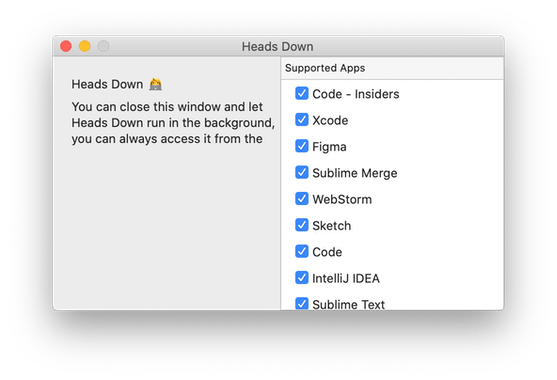Click the Supported Apps column header
The image size is (557, 380).
[x=392, y=68]
